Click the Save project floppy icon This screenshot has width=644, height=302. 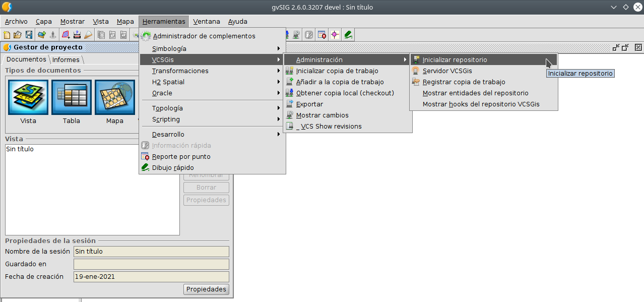[29, 35]
